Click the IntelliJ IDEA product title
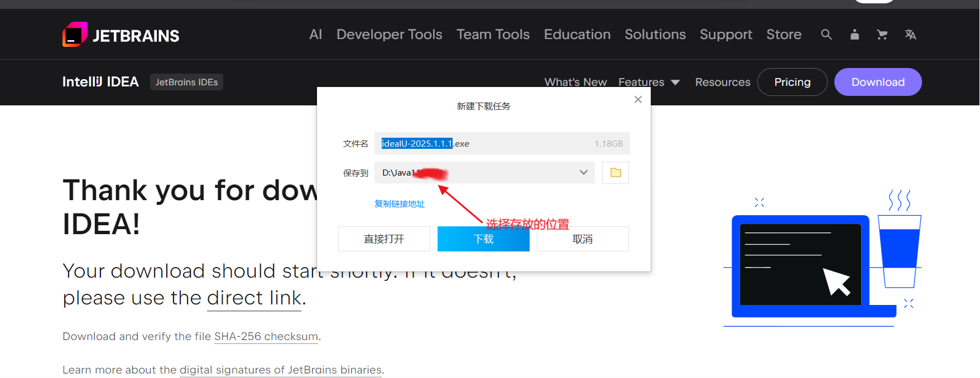 coord(100,82)
